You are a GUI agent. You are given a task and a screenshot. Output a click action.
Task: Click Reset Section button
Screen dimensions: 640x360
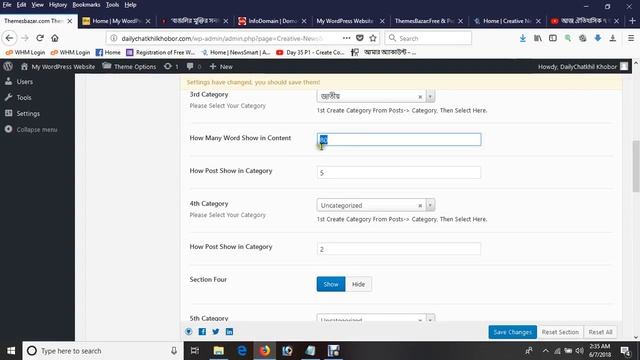coord(560,332)
